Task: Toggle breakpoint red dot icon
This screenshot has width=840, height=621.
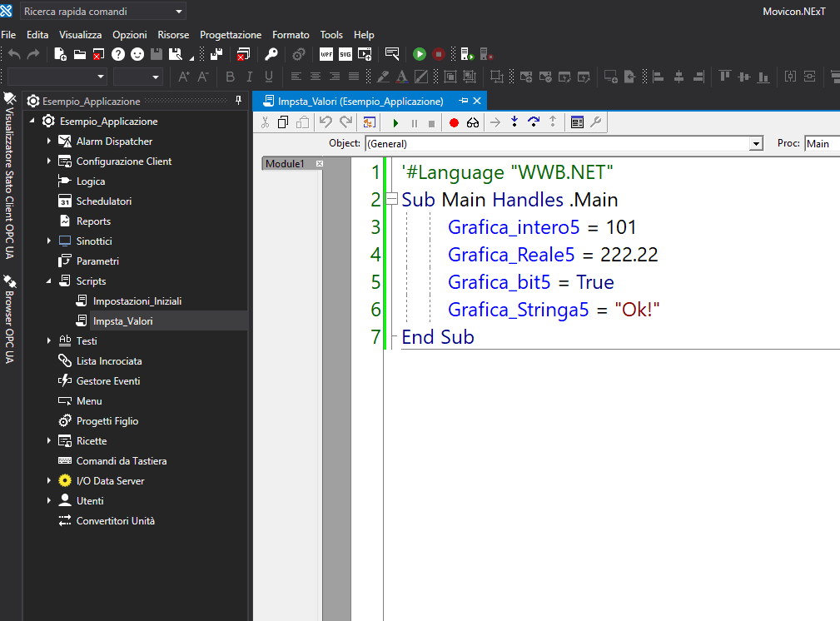Action: pos(455,123)
